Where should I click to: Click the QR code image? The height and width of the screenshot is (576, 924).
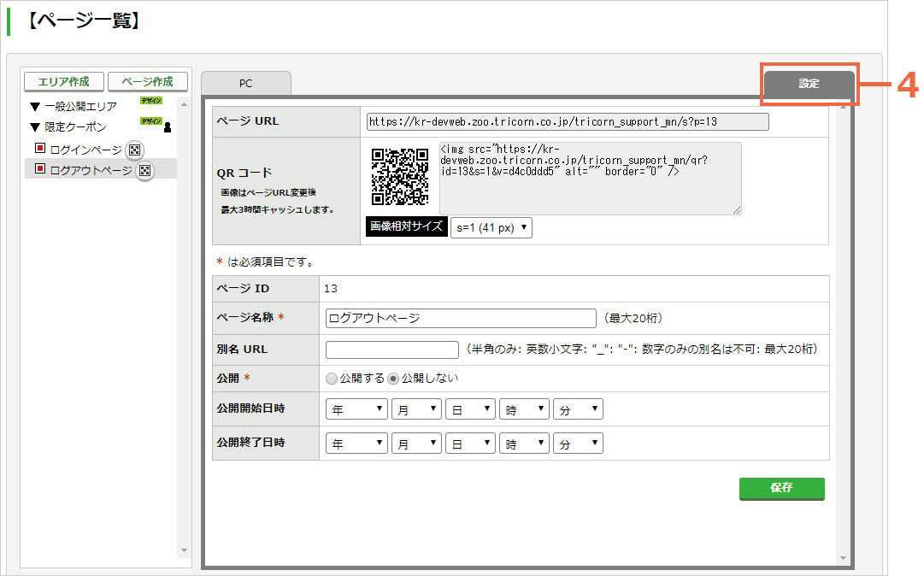click(x=399, y=177)
